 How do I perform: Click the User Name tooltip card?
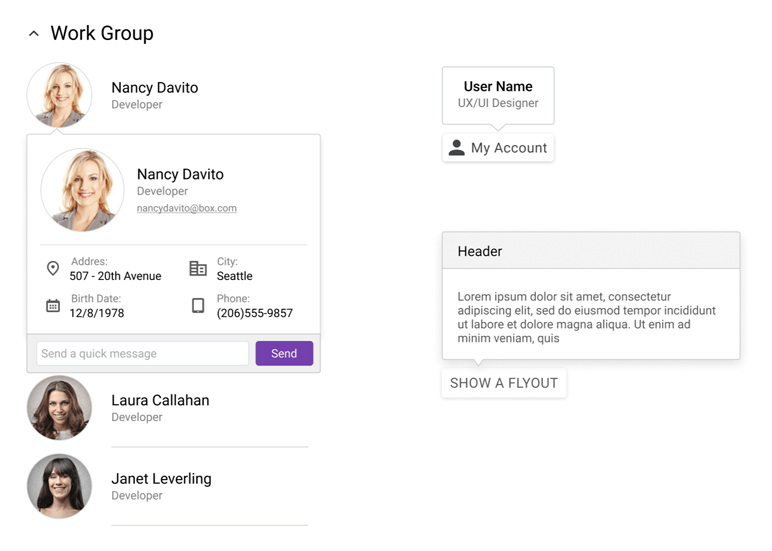[498, 95]
